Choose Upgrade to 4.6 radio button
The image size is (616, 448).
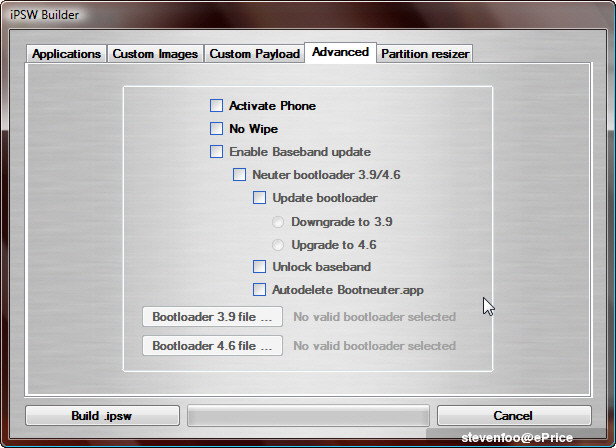tap(278, 245)
